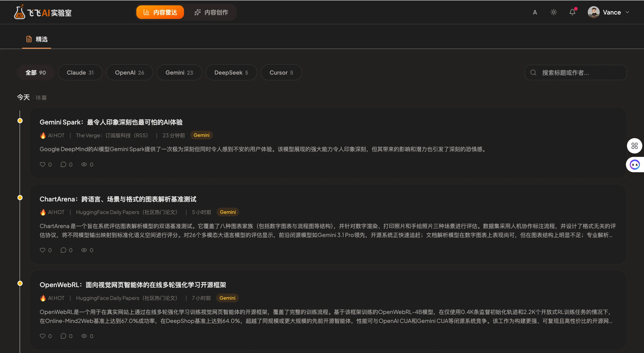The width and height of the screenshot is (644, 353).
Task: Filter articles by Cursor 5
Action: click(x=281, y=72)
